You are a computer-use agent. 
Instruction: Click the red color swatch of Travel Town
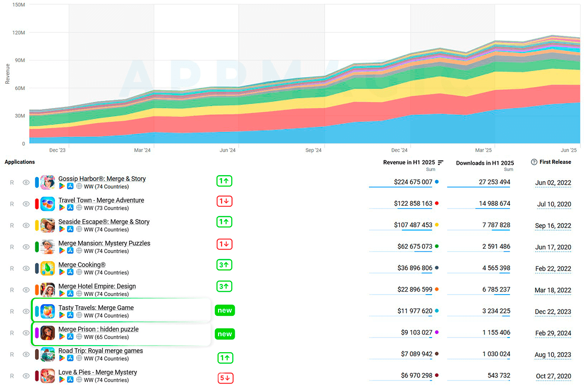37,204
